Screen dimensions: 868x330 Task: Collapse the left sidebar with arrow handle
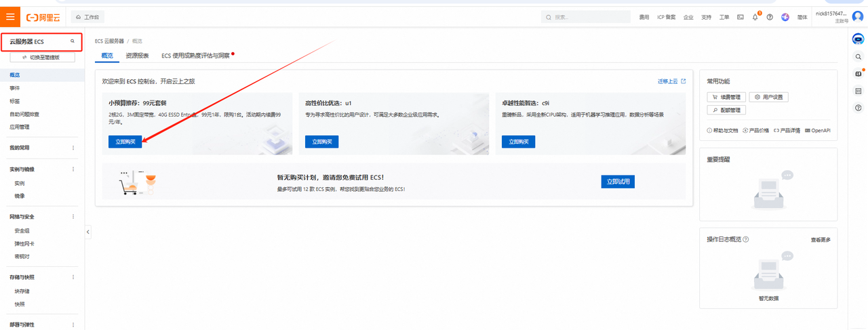point(88,232)
